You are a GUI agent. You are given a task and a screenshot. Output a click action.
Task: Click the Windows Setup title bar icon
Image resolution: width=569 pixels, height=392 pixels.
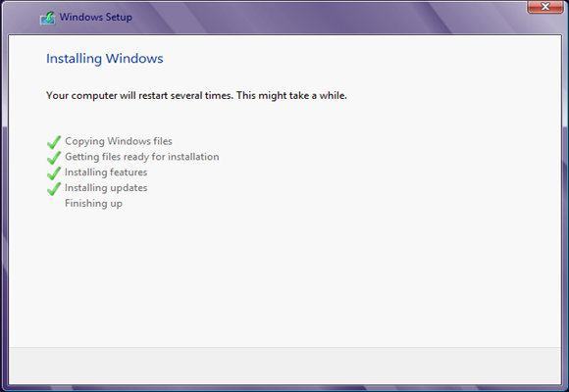click(48, 18)
